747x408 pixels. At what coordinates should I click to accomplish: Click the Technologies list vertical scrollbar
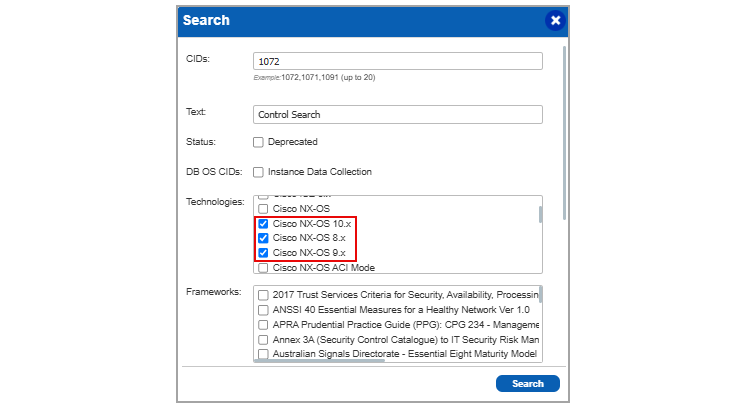[x=540, y=214]
